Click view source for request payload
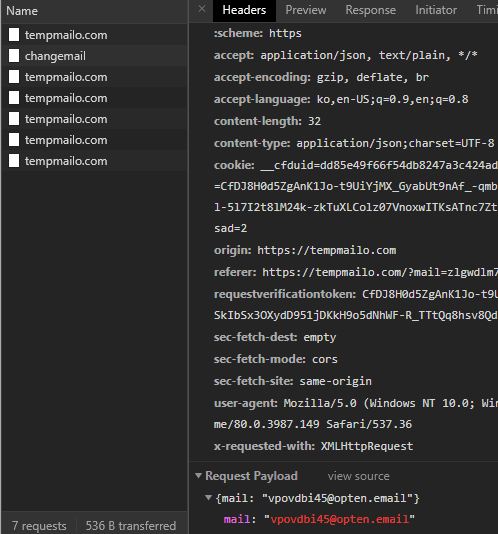498x534 pixels. [x=359, y=476]
